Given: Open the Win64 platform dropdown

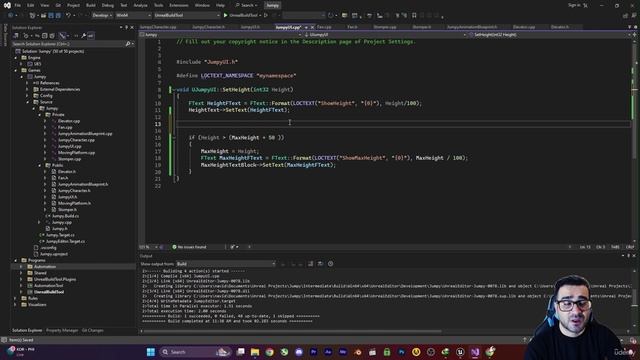Looking at the screenshot, I should [133, 15].
